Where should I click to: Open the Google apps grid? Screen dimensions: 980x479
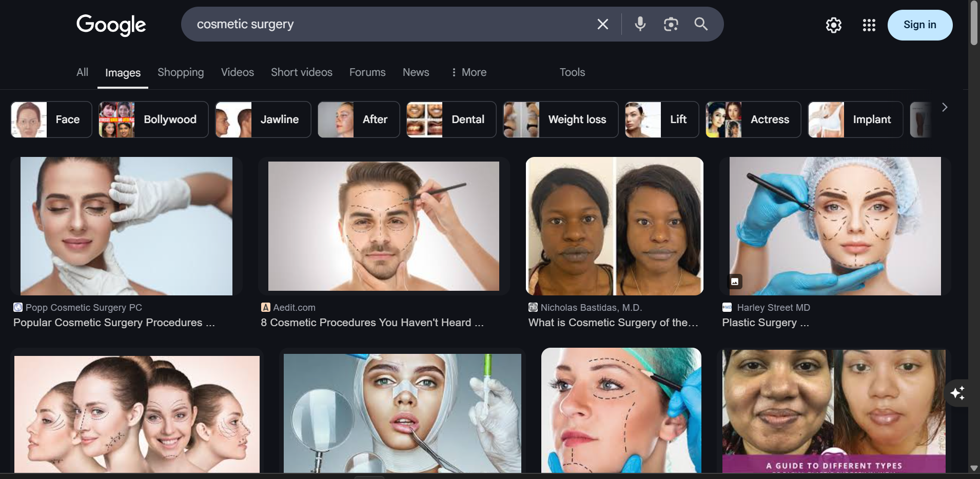pyautogui.click(x=869, y=25)
